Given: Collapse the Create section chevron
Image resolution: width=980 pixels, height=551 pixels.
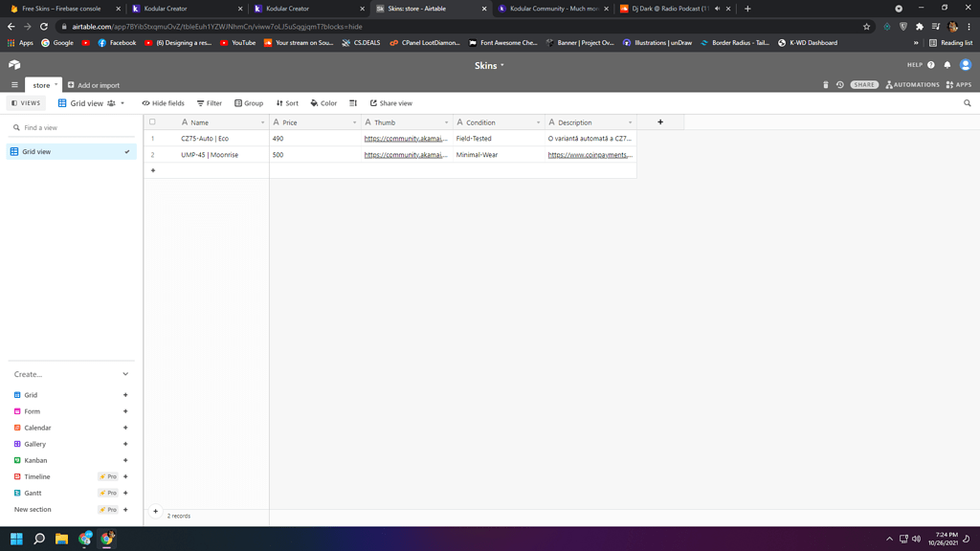Looking at the screenshot, I should 125,374.
